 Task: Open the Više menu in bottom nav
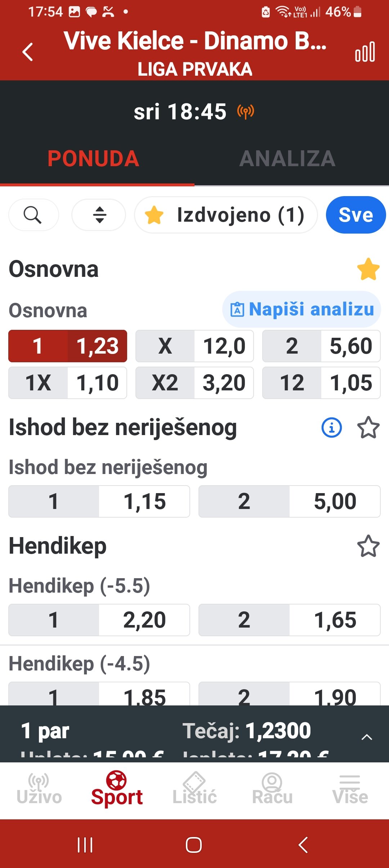(x=350, y=789)
